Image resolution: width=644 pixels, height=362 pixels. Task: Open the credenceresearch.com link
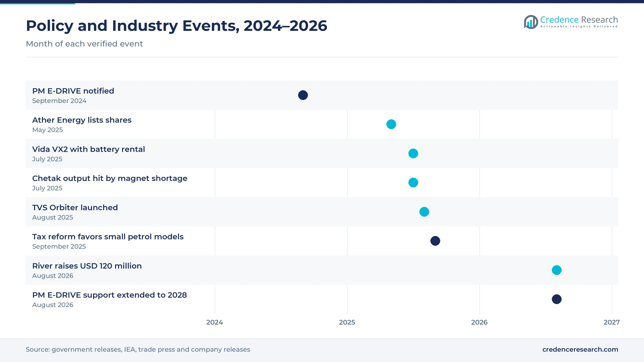pyautogui.click(x=580, y=349)
